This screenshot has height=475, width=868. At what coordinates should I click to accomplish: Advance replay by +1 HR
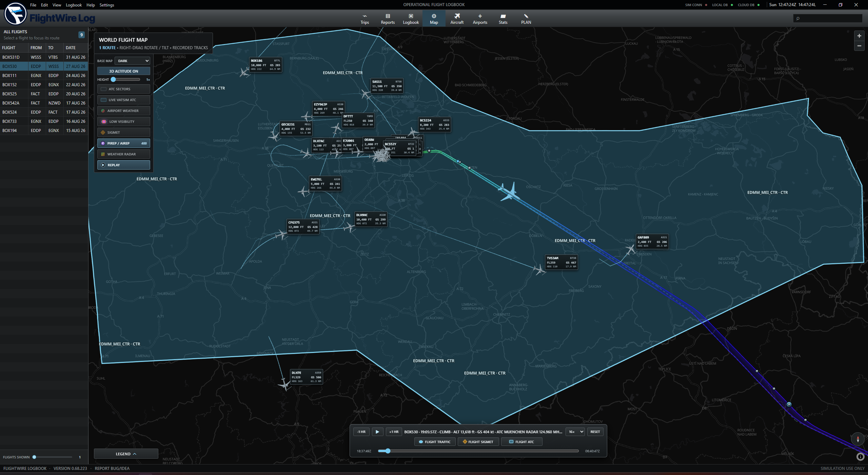coord(394,432)
